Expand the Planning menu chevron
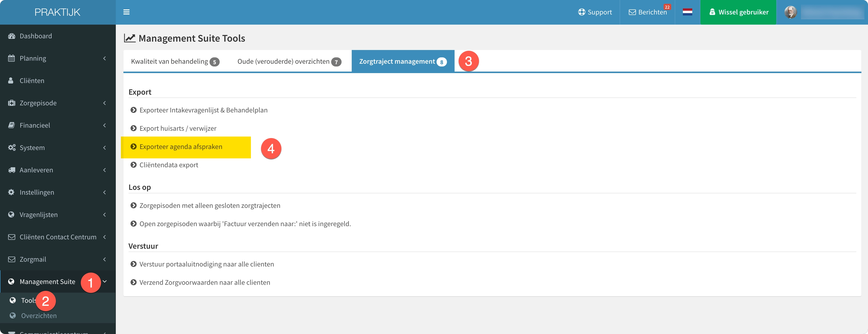Viewport: 868px width, 334px height. (104, 58)
